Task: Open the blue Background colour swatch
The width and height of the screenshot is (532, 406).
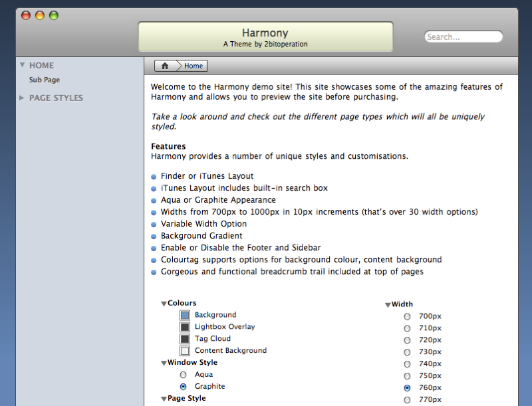Action: point(185,315)
